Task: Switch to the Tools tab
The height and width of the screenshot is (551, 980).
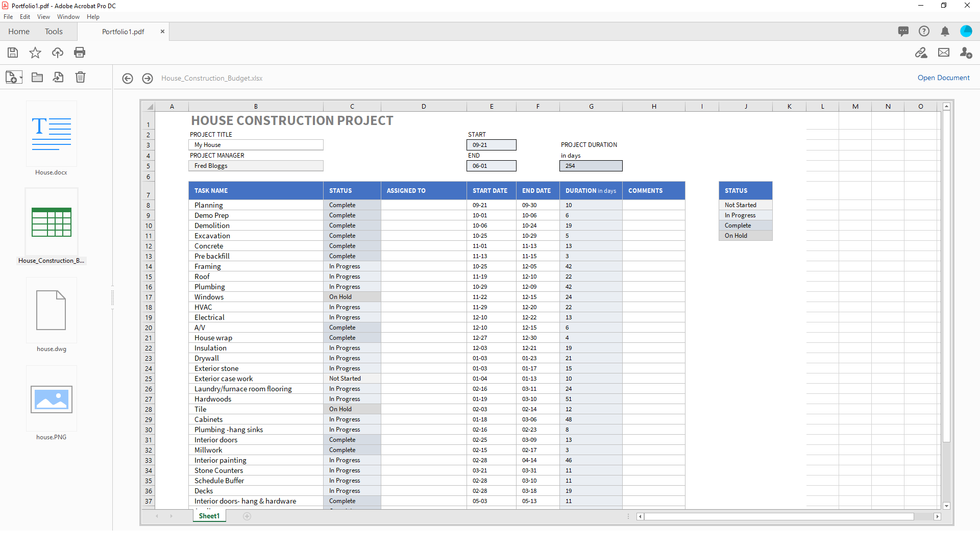Action: coord(54,31)
